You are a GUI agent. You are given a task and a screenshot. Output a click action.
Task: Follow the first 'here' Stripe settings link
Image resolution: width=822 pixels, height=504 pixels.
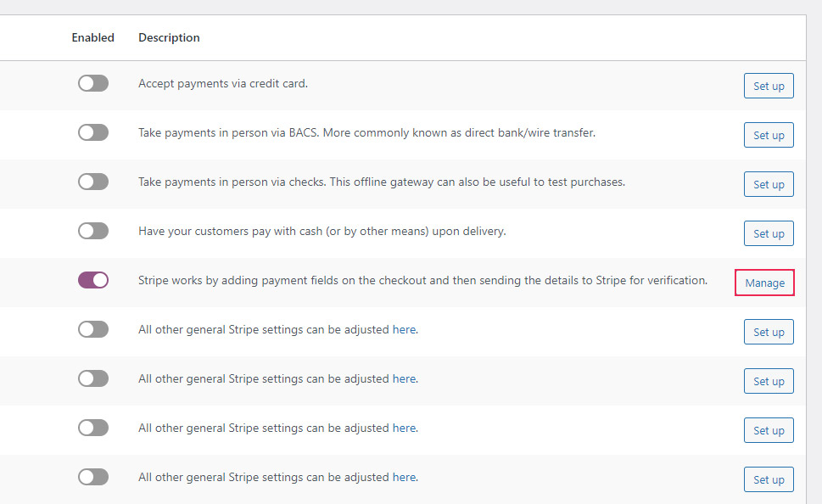point(404,329)
